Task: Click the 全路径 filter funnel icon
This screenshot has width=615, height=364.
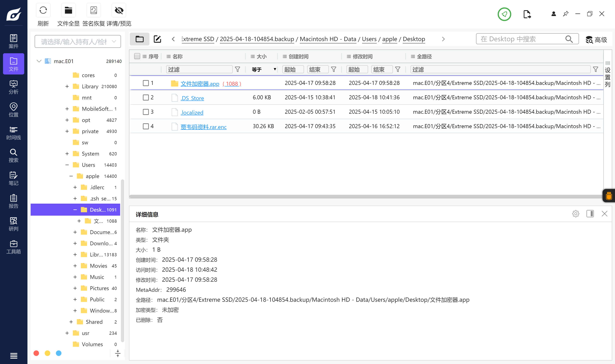Action: point(595,69)
